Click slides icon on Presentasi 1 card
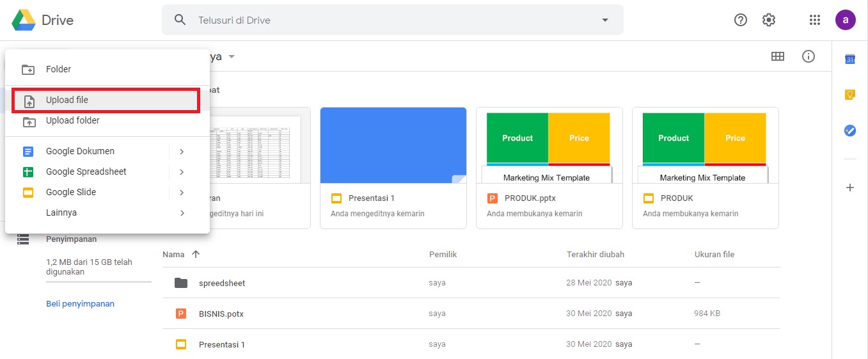868x359 pixels. [336, 198]
